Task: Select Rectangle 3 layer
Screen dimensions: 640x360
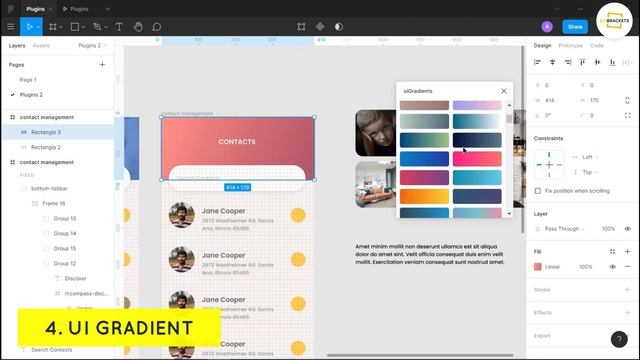Action: (x=46, y=132)
